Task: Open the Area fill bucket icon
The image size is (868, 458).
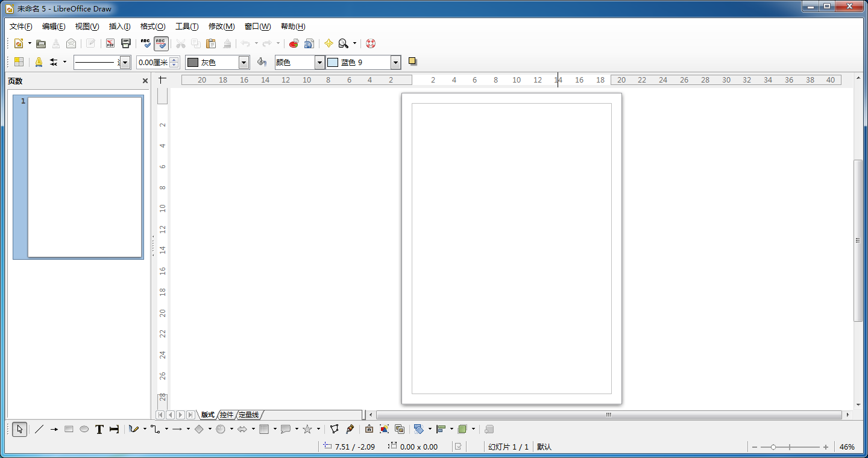Action: coord(262,62)
